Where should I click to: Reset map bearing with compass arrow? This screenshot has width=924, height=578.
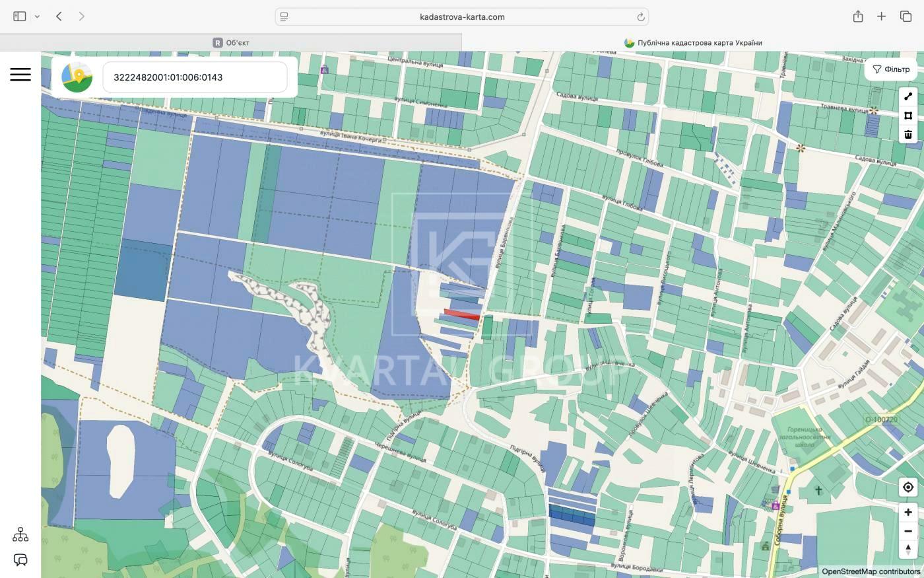(x=908, y=549)
